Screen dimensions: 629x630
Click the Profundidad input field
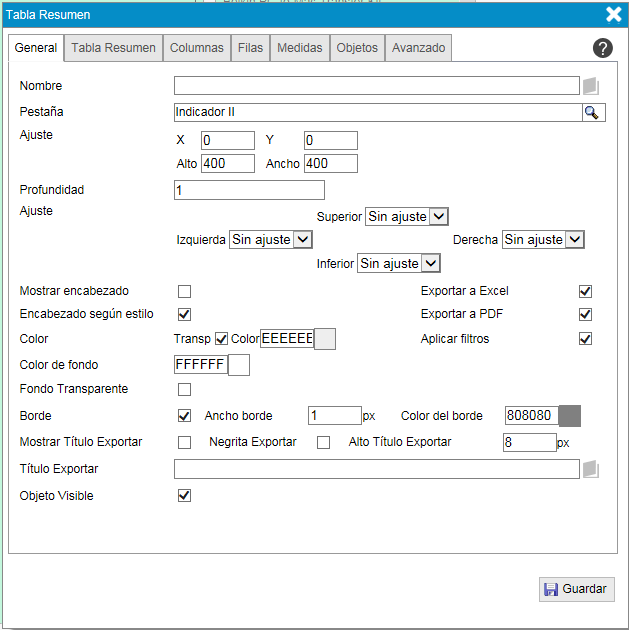249,190
